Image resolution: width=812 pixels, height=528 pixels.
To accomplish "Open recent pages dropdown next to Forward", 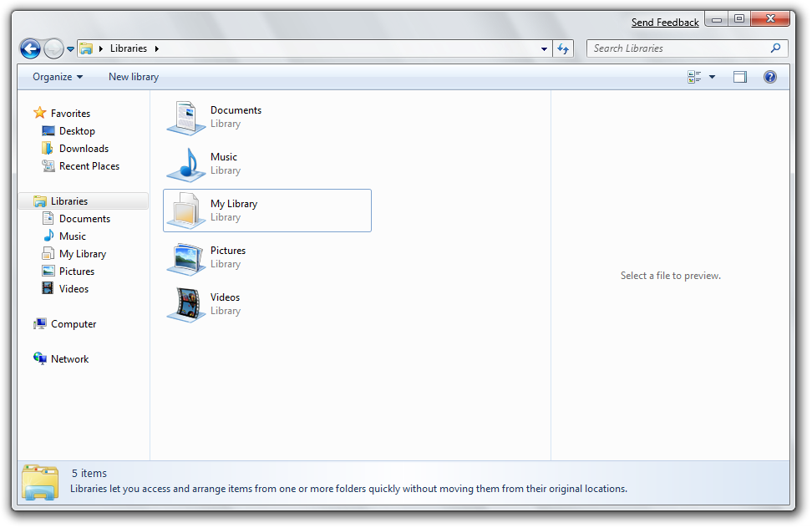I will click(x=70, y=49).
